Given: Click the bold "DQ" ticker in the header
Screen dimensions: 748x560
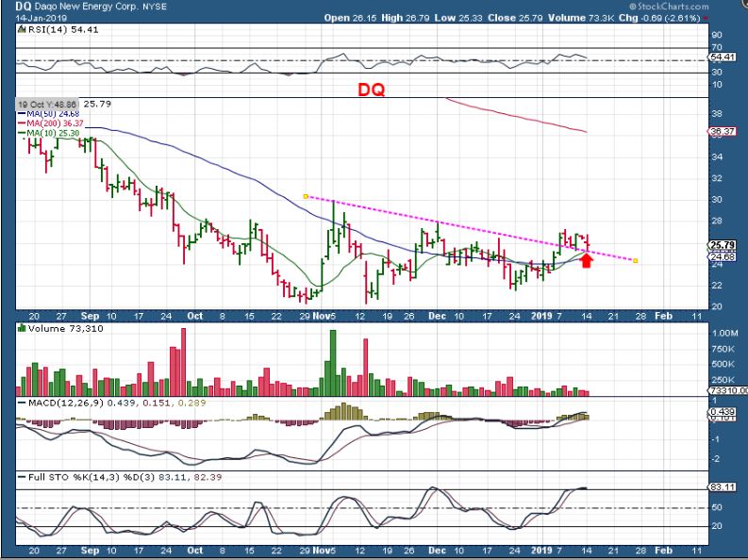Looking at the screenshot, I should pos(24,7).
